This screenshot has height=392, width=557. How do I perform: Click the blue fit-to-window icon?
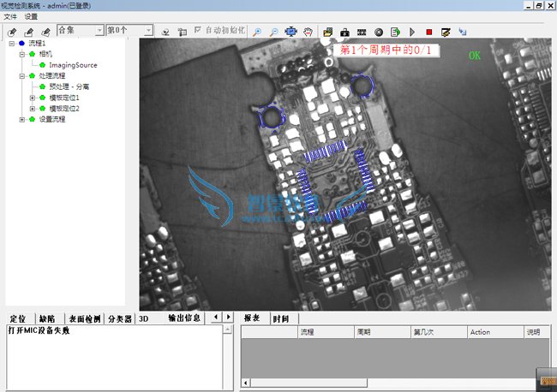291,32
